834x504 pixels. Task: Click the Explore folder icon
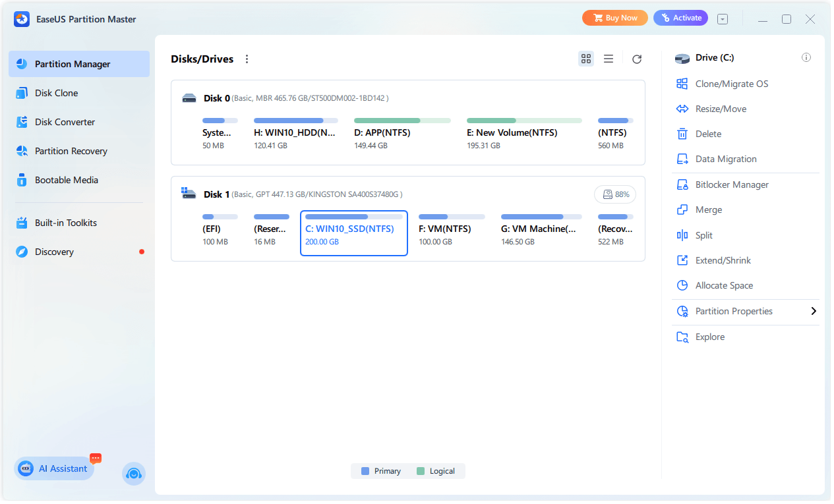682,337
